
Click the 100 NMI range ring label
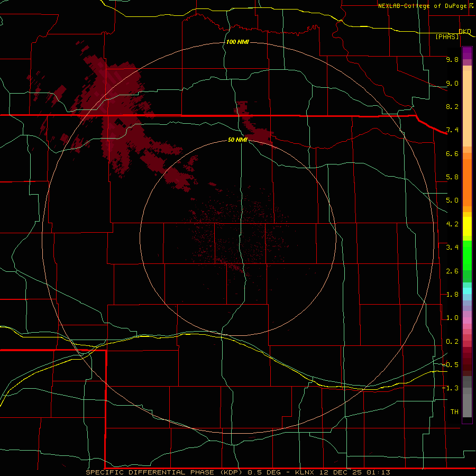(x=237, y=42)
